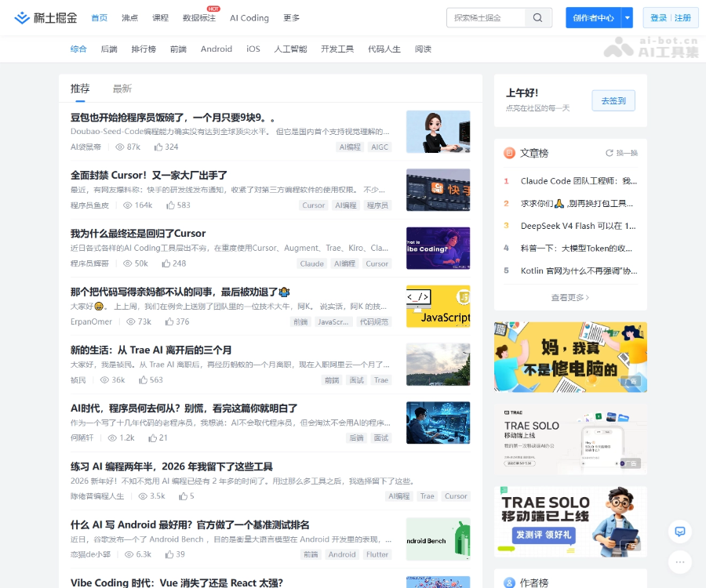Image resolution: width=706 pixels, height=588 pixels.
Task: Select the 开发工具 category tab
Action: (x=337, y=49)
